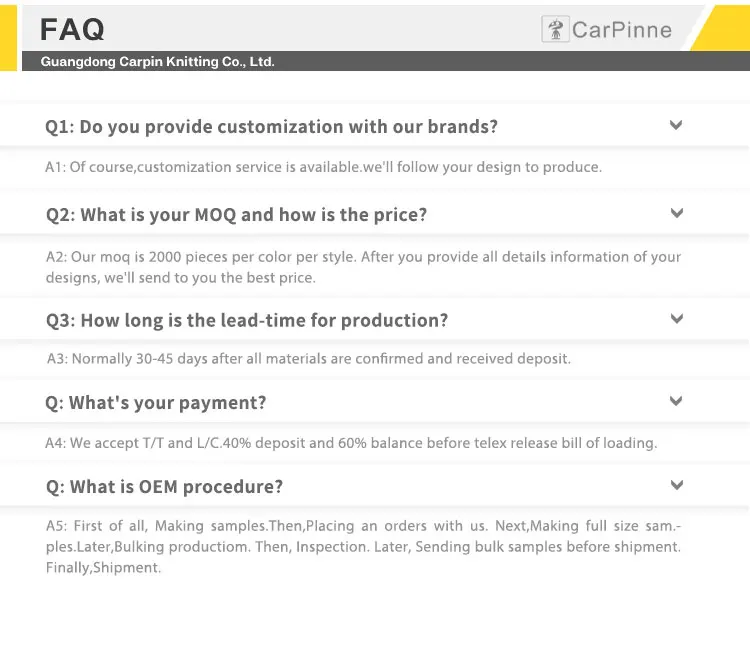Viewport: 750px width, 648px height.
Task: Open the Q3 lead-time for production question
Action: coord(247,321)
